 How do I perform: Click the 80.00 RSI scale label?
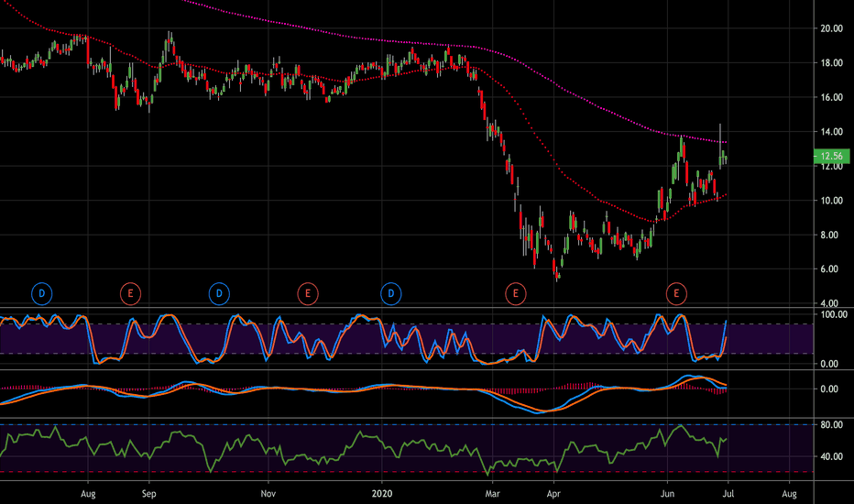(x=832, y=424)
